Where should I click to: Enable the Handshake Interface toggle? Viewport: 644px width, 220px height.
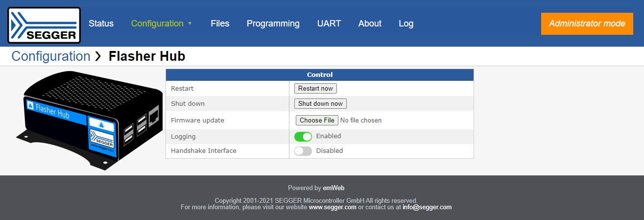point(303,151)
